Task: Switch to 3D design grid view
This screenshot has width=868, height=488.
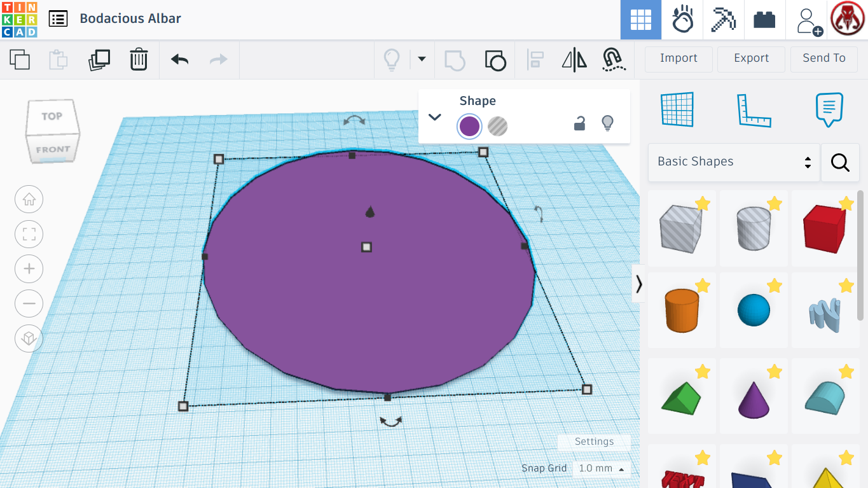Action: click(641, 20)
